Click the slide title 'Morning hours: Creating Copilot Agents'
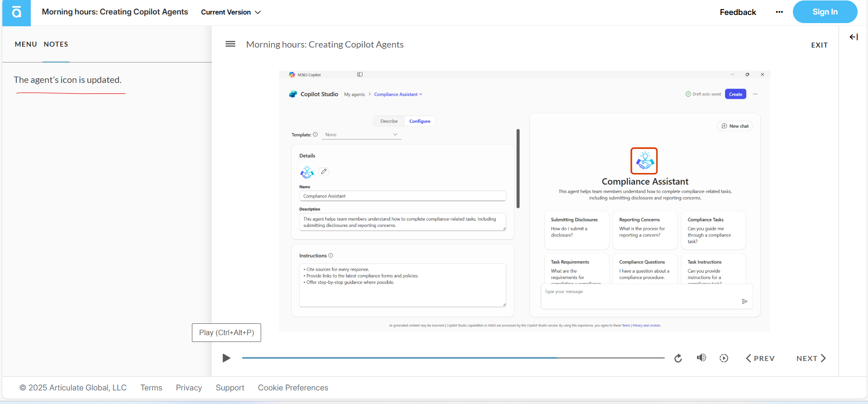The image size is (868, 404). 324,44
